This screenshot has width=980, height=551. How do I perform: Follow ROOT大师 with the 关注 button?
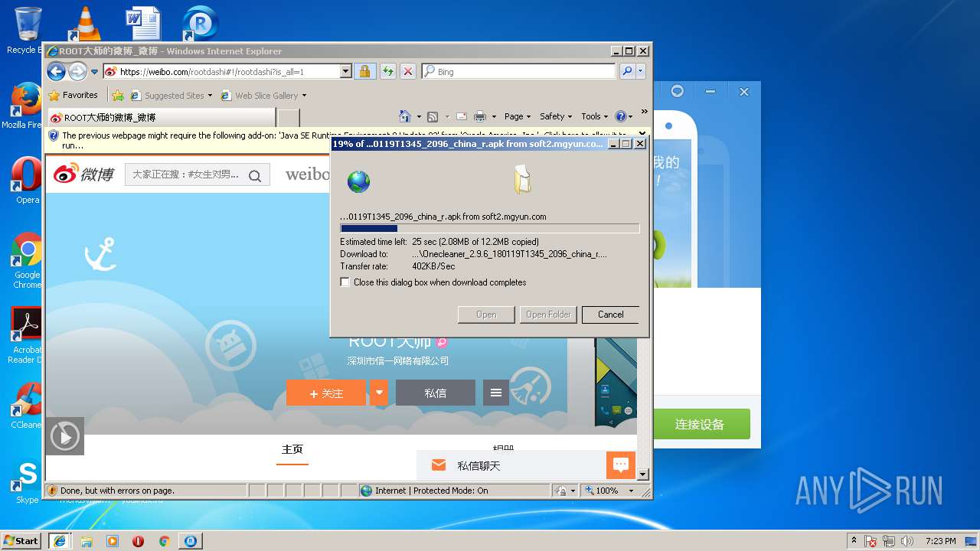[x=326, y=393]
